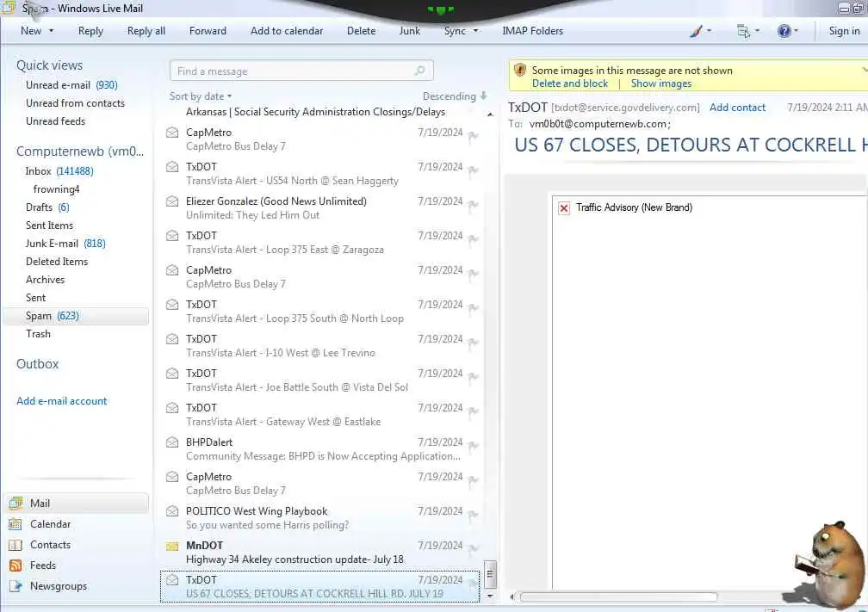Open the Newsgroups section icon
Screen dimensions: 868x612
point(15,586)
